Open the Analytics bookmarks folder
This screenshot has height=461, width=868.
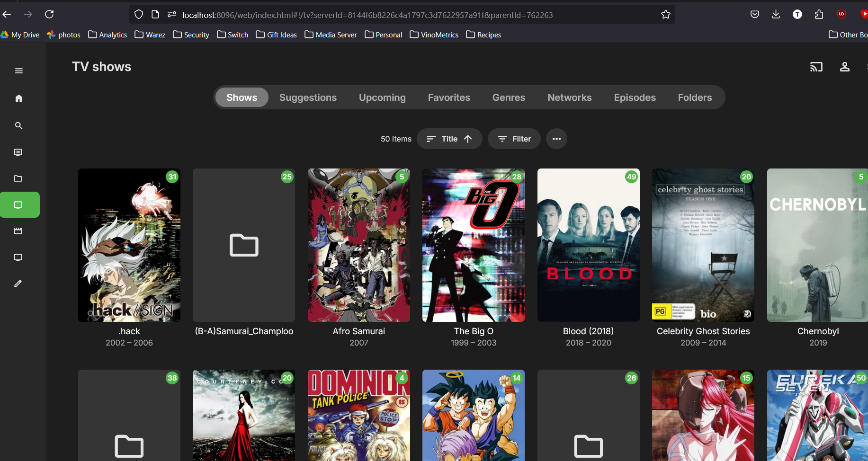(107, 35)
